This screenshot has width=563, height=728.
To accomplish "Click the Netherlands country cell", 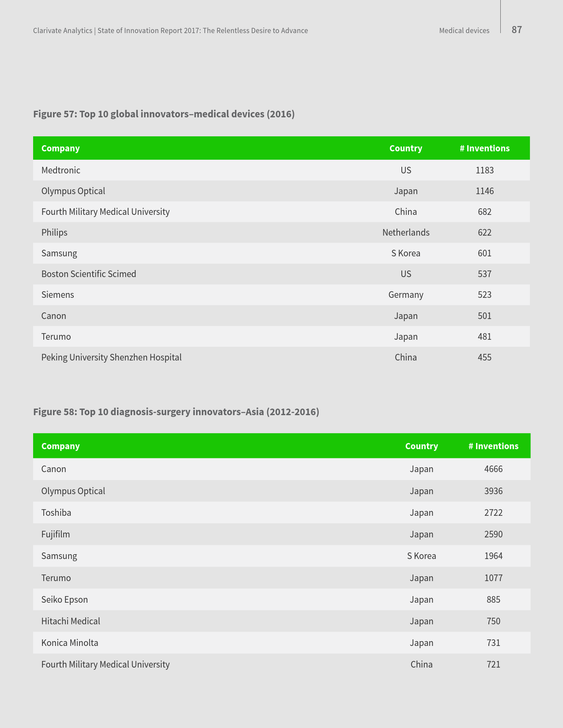I will 406,233.
